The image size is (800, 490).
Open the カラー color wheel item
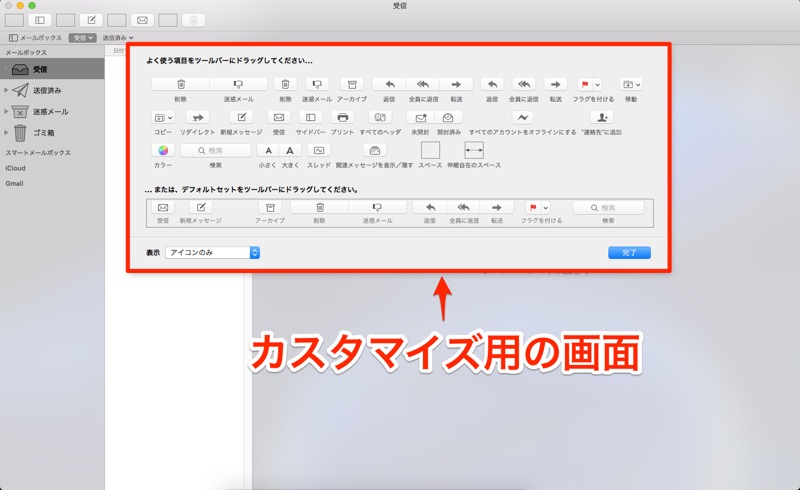(163, 151)
